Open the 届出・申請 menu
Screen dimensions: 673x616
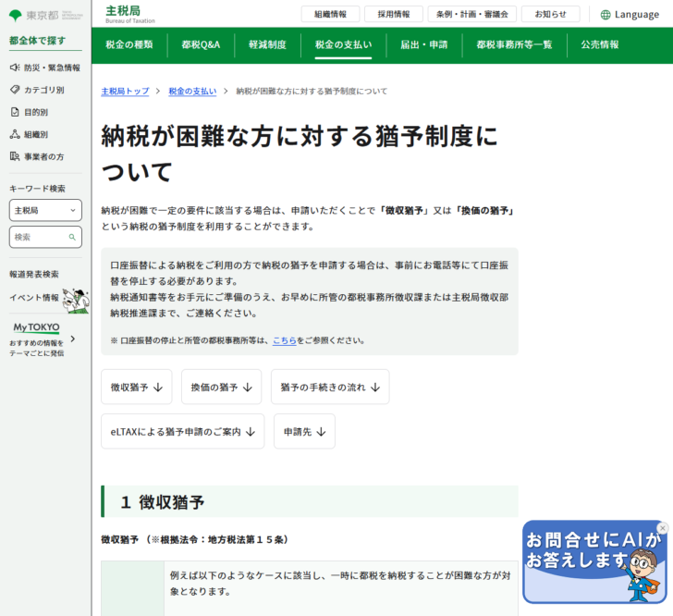(x=424, y=45)
